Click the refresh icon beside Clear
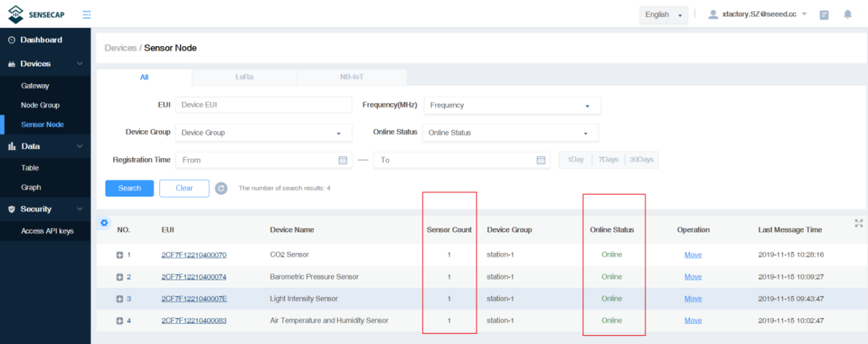 tap(221, 188)
